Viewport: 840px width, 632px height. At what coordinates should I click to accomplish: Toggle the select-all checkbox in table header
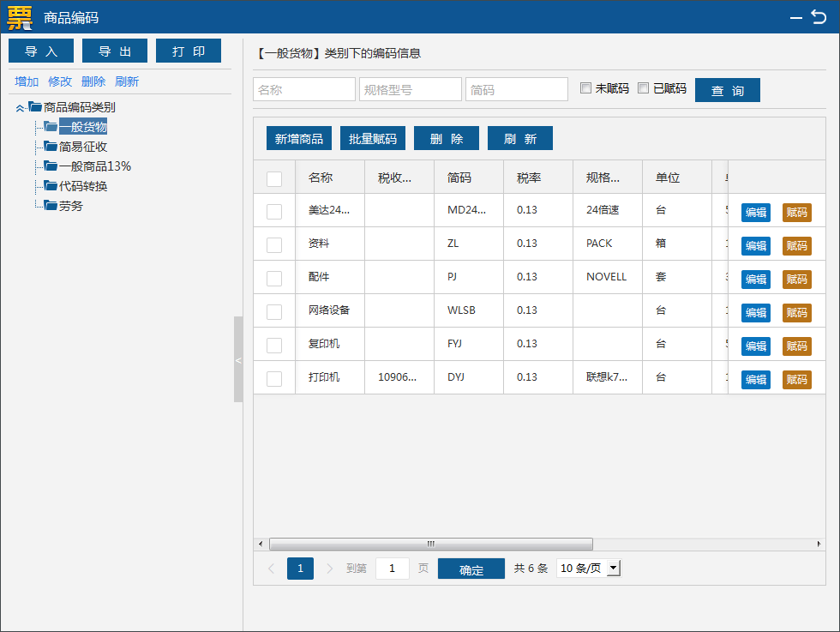pyautogui.click(x=273, y=177)
